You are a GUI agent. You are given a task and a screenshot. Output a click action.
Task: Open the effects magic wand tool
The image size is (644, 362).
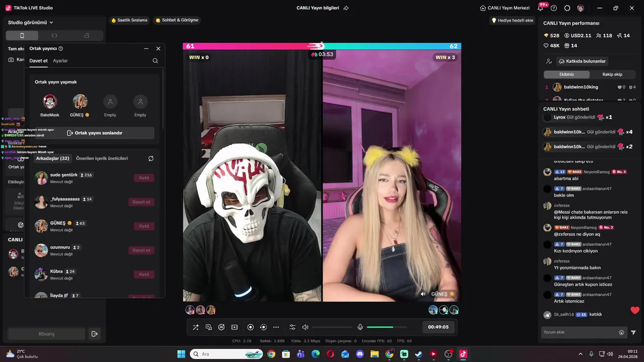(196, 327)
